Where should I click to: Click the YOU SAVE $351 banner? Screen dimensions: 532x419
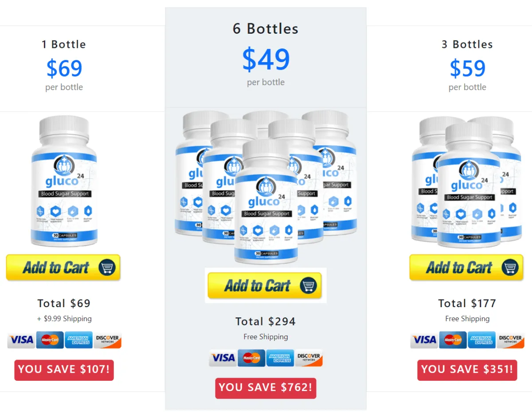(x=467, y=370)
